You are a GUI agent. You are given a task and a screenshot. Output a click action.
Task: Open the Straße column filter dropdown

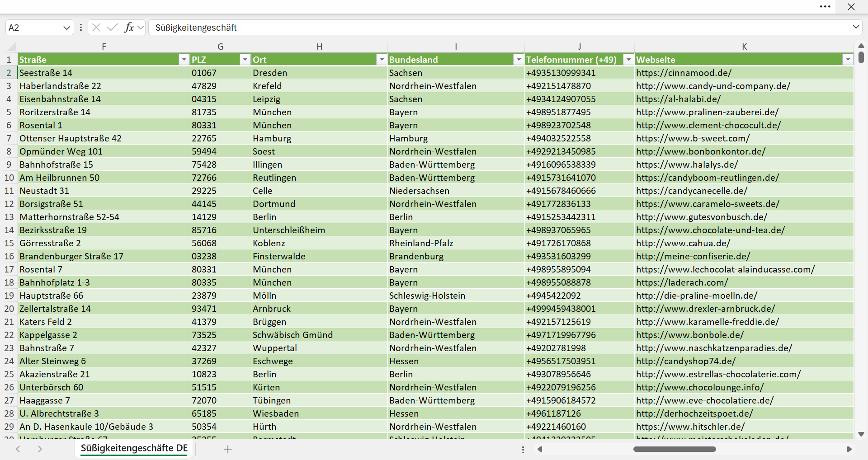click(x=184, y=60)
